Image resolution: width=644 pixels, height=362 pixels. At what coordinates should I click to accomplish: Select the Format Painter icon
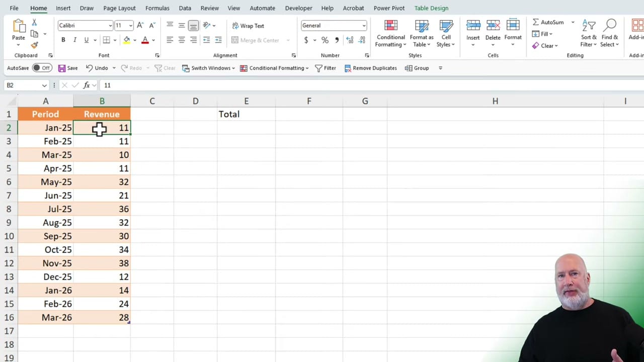[34, 45]
